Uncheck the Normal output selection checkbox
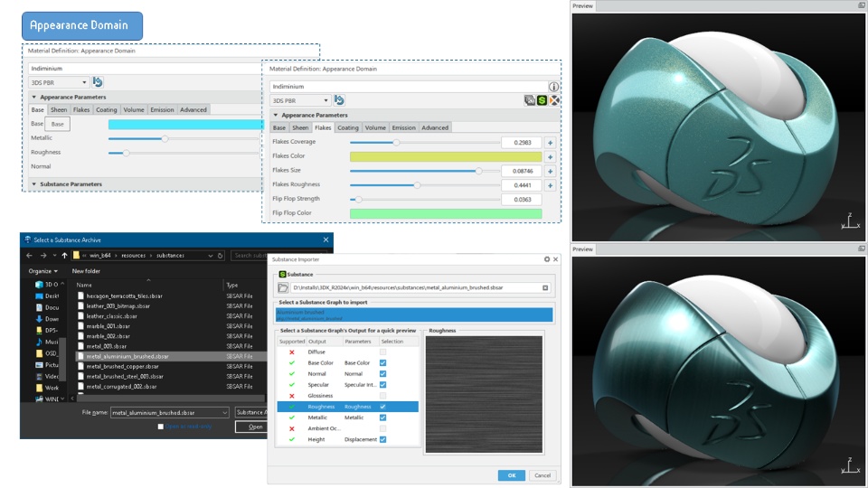This screenshot has width=868, height=488. coord(382,374)
